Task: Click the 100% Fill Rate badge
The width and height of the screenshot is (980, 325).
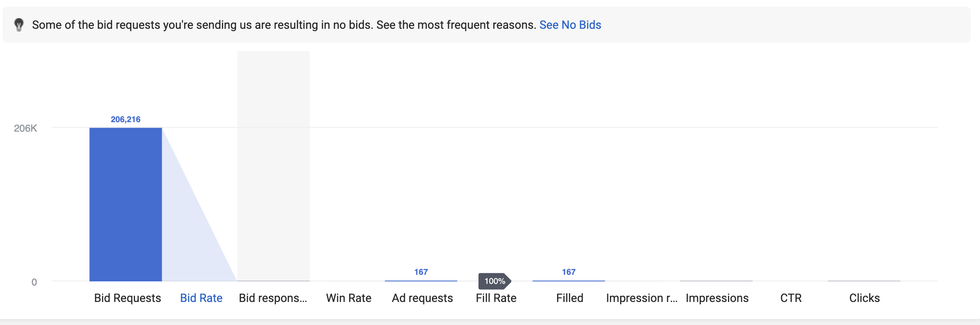Action: [495, 281]
